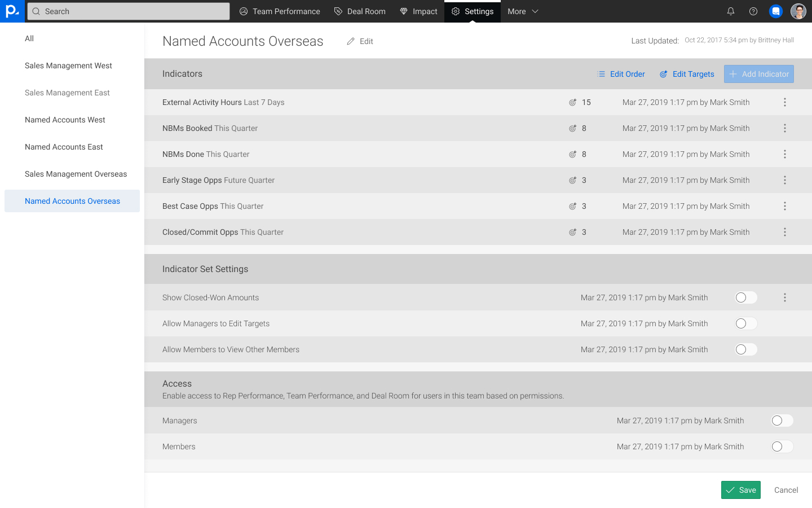Toggle Show Closed-Won Amounts switch

tap(745, 297)
